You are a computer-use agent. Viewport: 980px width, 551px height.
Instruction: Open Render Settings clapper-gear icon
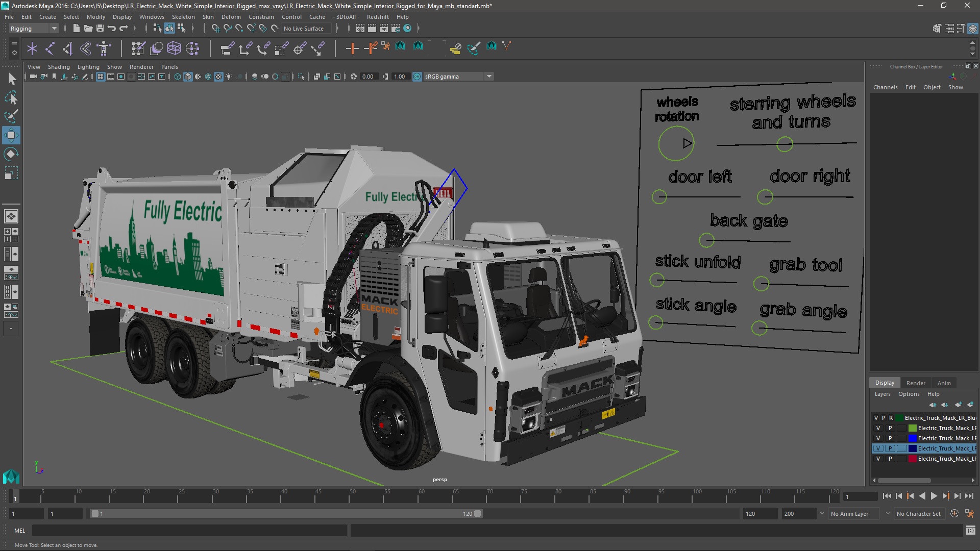pyautogui.click(x=396, y=29)
